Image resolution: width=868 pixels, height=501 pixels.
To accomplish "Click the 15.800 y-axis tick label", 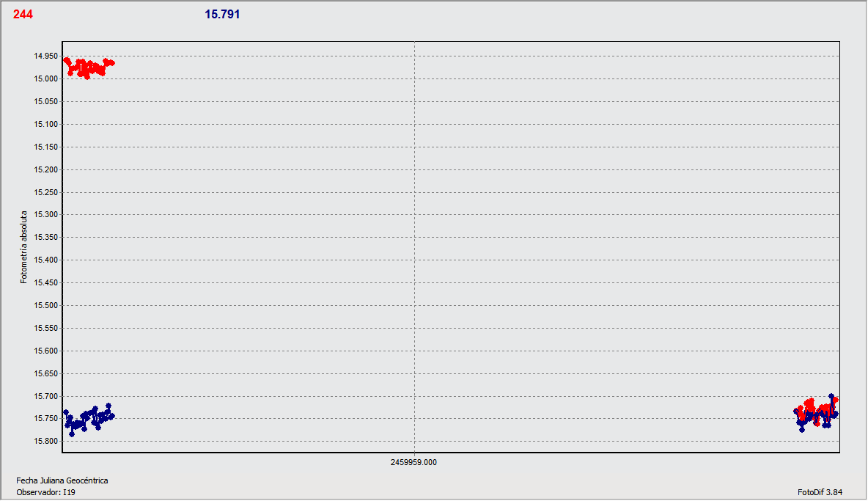I will click(x=45, y=442).
